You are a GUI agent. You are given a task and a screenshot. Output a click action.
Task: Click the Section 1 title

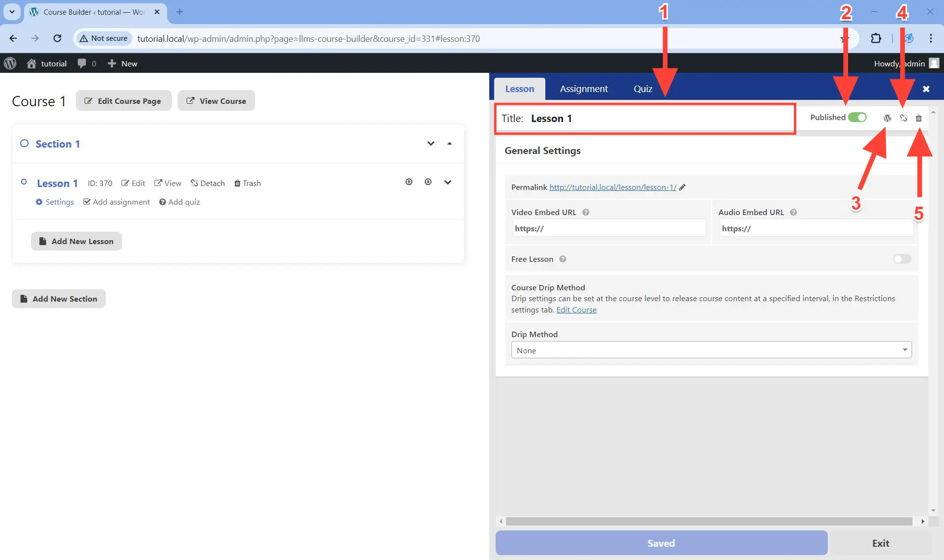58,144
